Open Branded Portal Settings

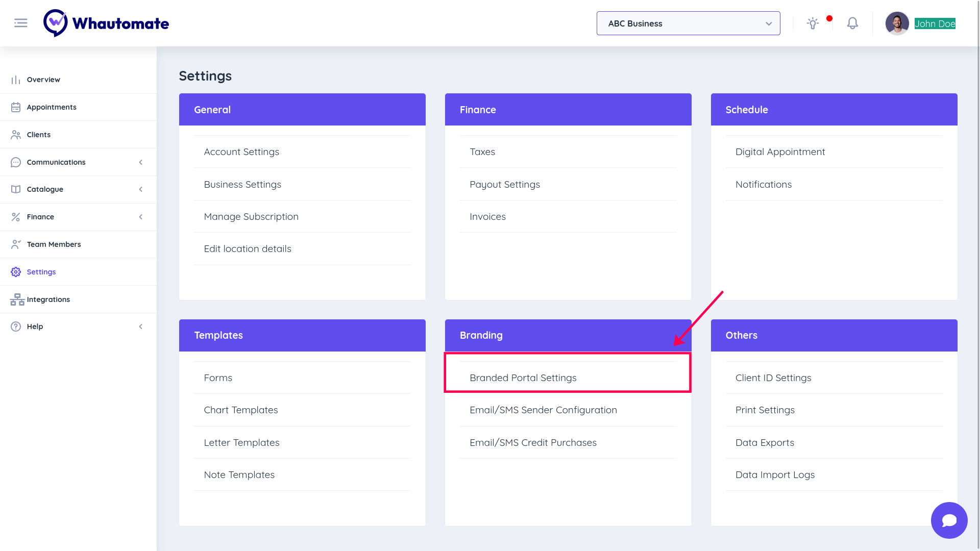pos(523,378)
